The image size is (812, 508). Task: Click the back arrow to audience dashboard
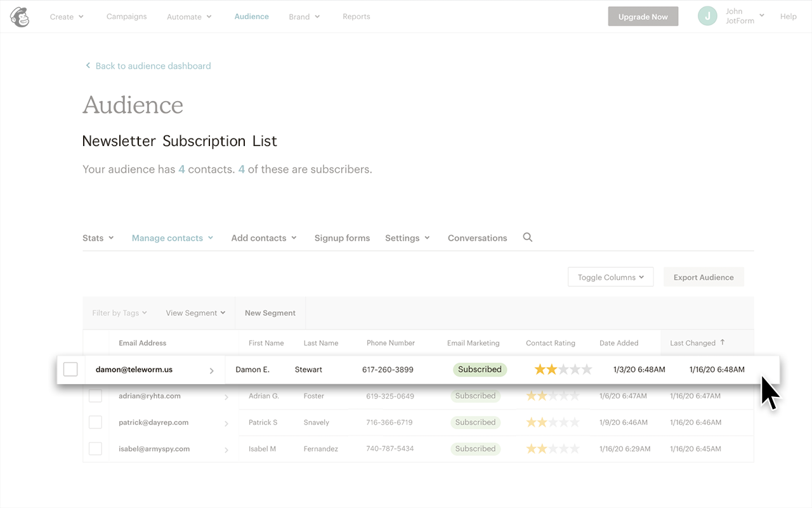click(88, 66)
